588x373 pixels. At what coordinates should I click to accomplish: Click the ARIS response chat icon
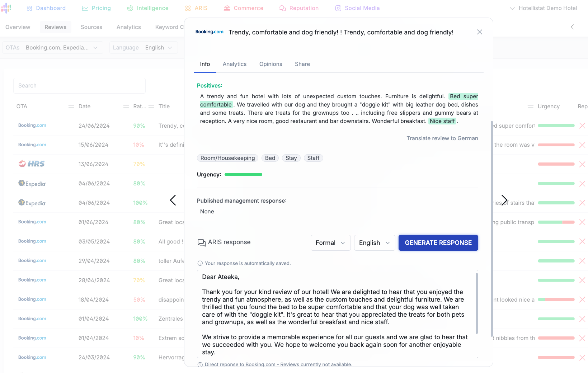click(202, 243)
